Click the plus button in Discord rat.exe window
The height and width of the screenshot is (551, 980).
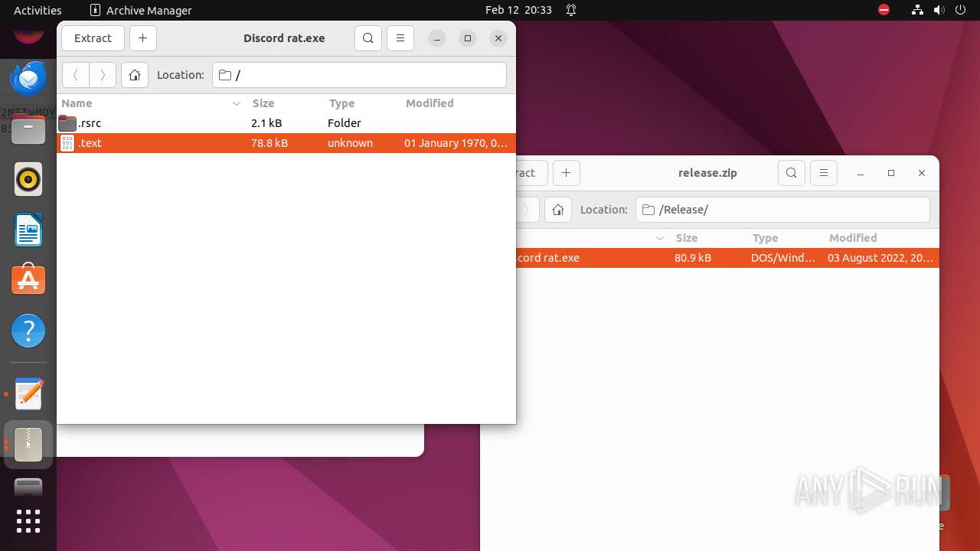click(x=143, y=38)
